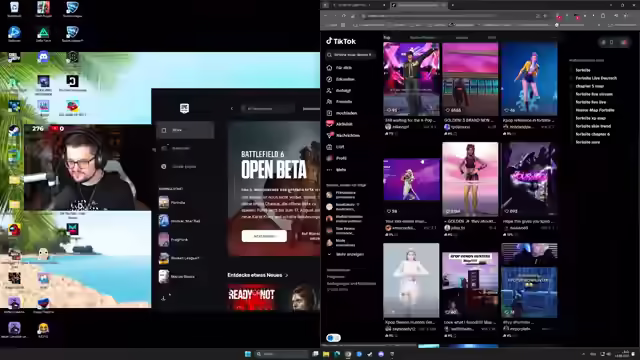Viewport: 640px width, 360px height.
Task: Click the system tray clock
Action: 622,354
